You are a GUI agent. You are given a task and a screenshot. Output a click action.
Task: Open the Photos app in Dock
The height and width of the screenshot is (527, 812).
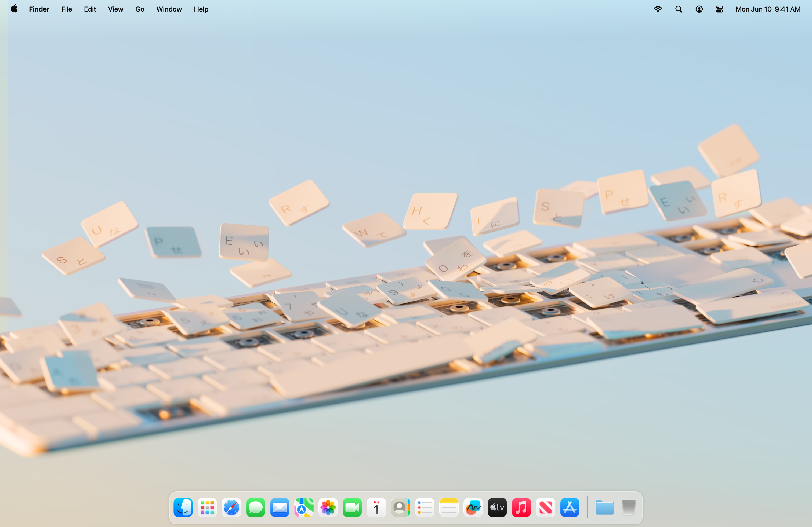[x=328, y=508]
